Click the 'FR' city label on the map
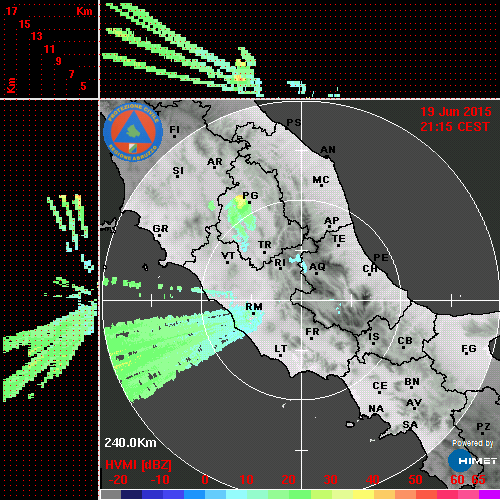 [x=312, y=332]
